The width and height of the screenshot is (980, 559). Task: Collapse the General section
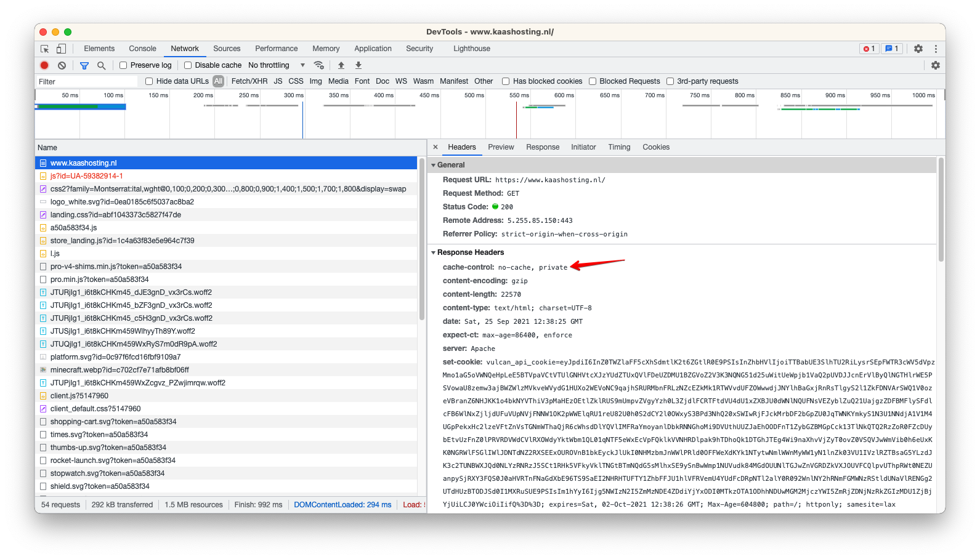point(434,165)
